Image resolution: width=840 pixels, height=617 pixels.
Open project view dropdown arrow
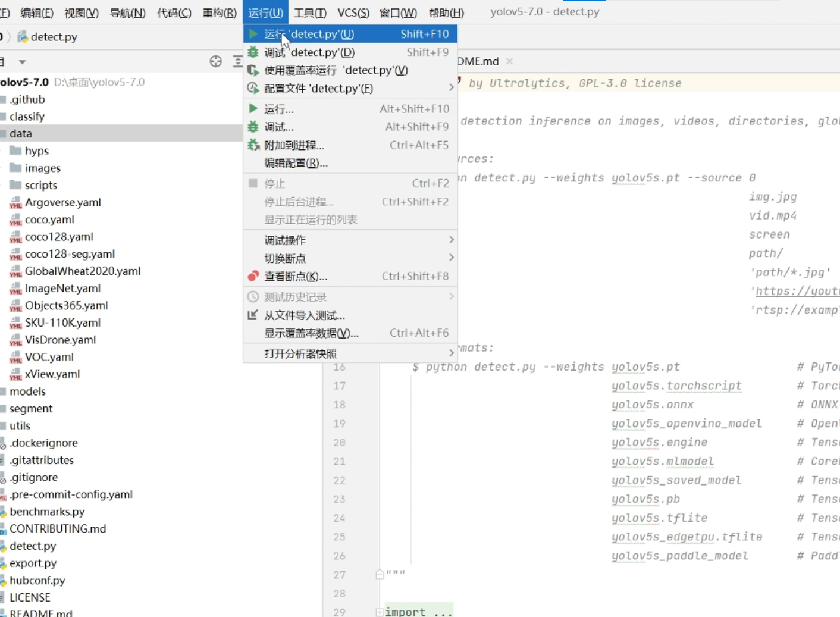click(x=22, y=62)
